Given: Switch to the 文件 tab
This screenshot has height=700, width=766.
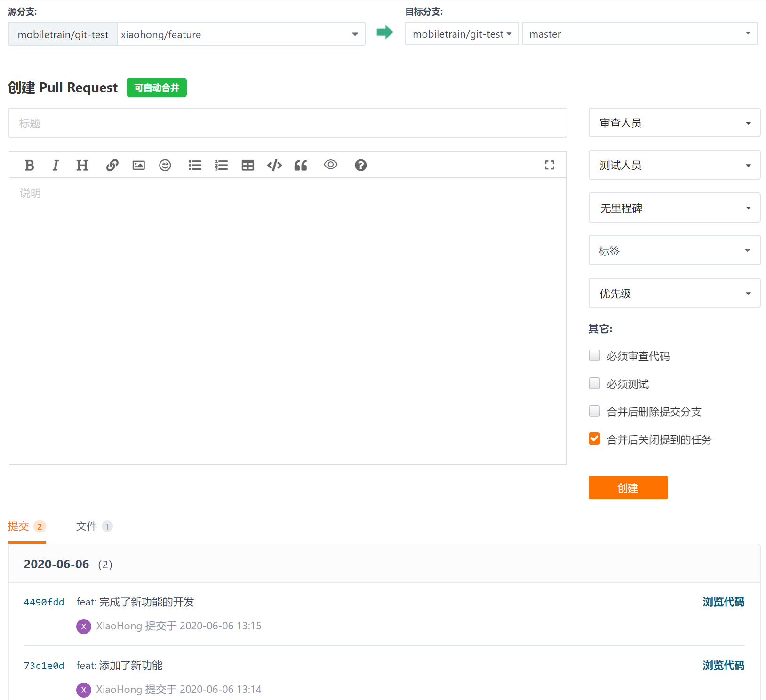Looking at the screenshot, I should 94,526.
